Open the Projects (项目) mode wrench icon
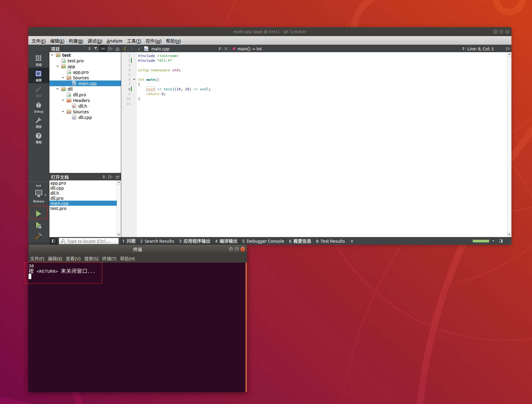This screenshot has width=532, height=404. [x=38, y=123]
